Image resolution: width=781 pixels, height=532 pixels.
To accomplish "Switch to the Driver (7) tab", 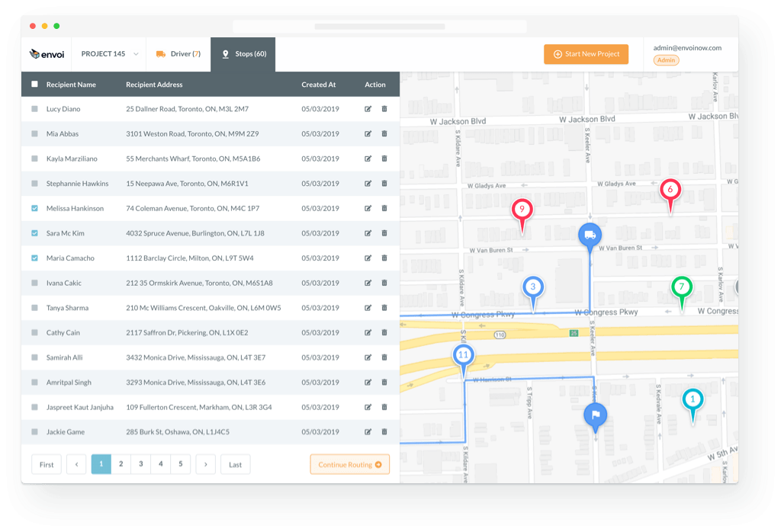I will click(x=178, y=54).
